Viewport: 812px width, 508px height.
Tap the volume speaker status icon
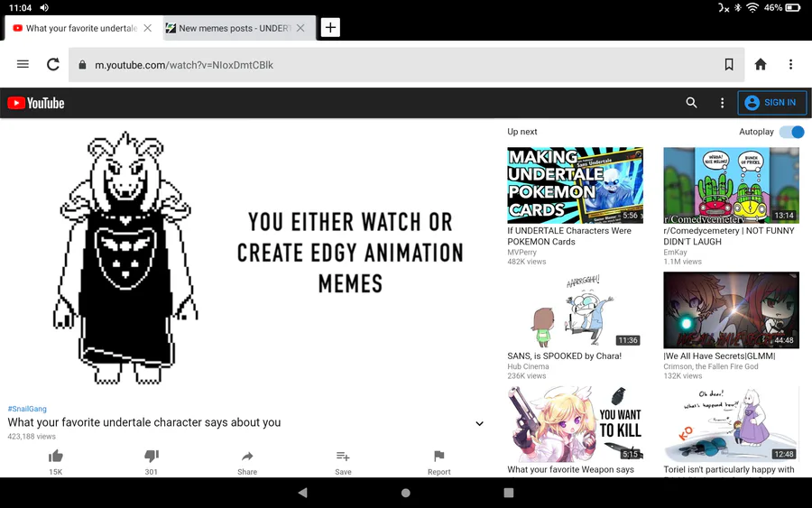(44, 7)
